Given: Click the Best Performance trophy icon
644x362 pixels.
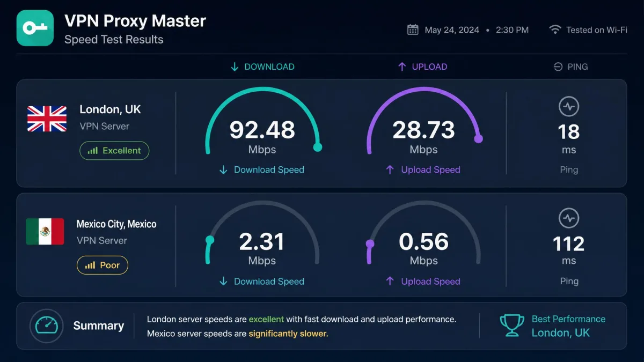Looking at the screenshot, I should coord(511,326).
